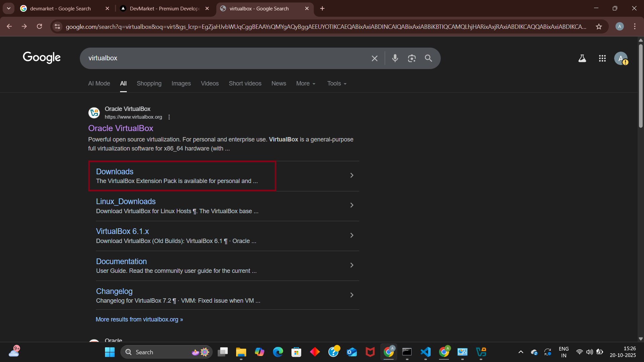Open the Downloads sitelink

[x=115, y=172]
